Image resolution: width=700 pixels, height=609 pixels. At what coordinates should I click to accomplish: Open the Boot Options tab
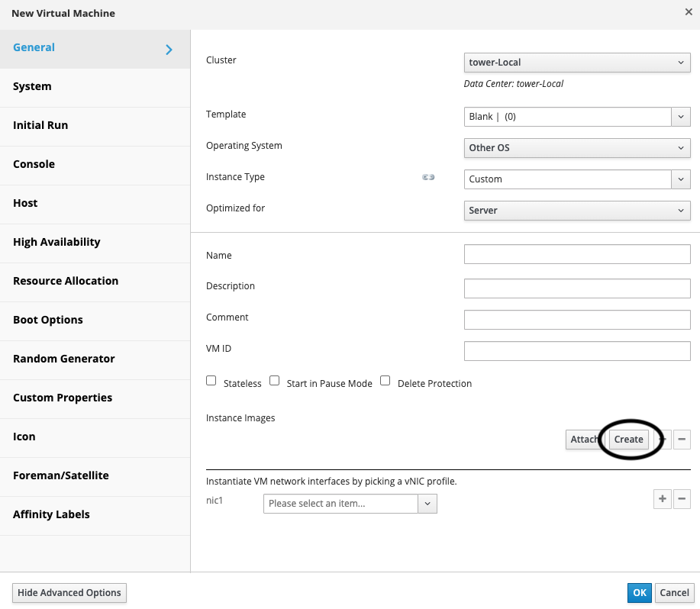pos(48,320)
